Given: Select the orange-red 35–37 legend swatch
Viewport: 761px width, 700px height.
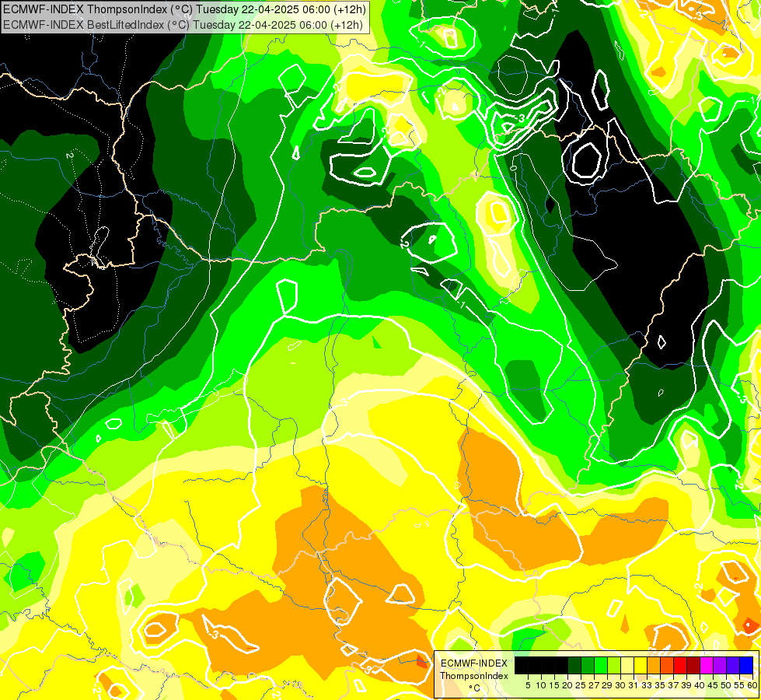Looking at the screenshot, I should click(x=667, y=666).
